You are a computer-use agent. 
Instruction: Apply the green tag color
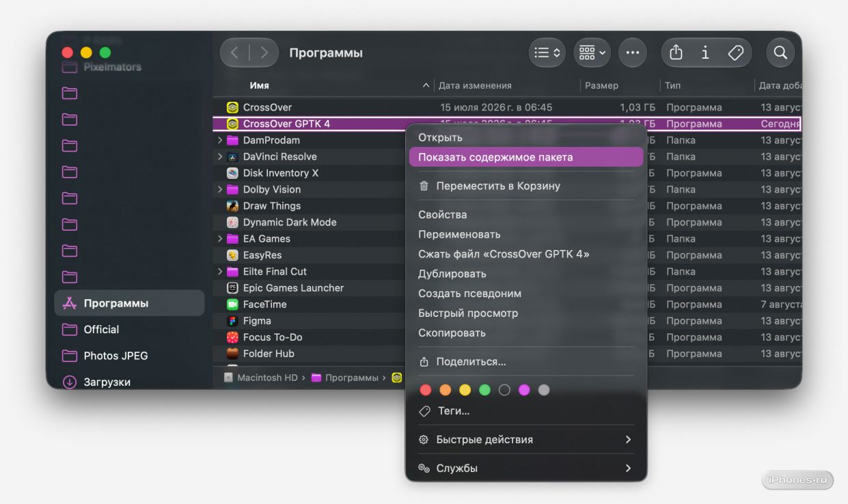(484, 390)
